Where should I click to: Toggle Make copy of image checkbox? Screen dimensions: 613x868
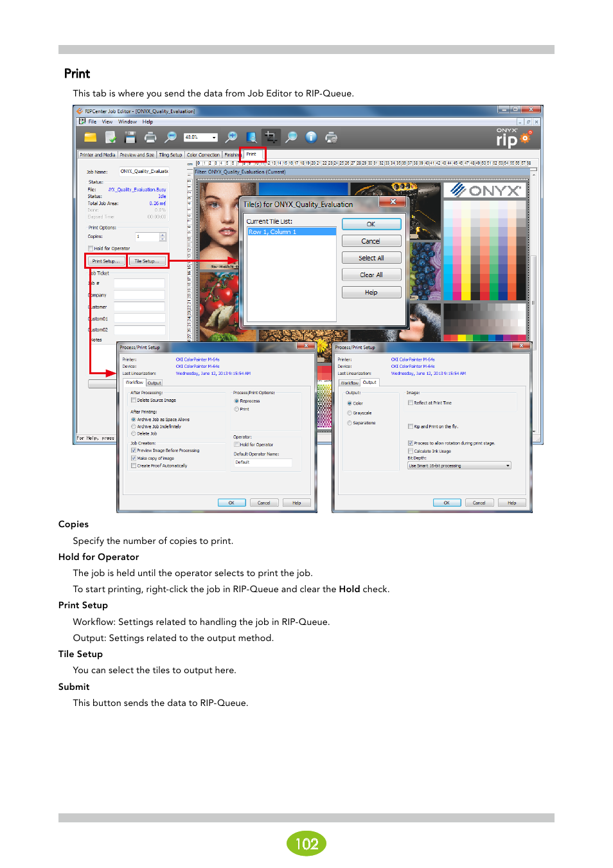(x=134, y=458)
